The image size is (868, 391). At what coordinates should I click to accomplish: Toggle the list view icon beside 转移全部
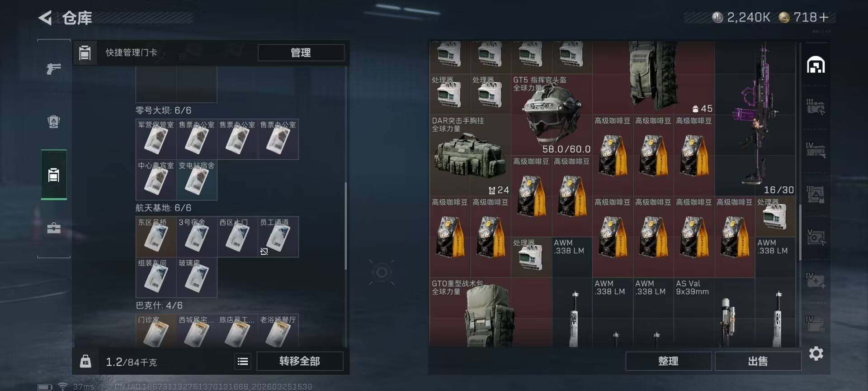pyautogui.click(x=243, y=361)
